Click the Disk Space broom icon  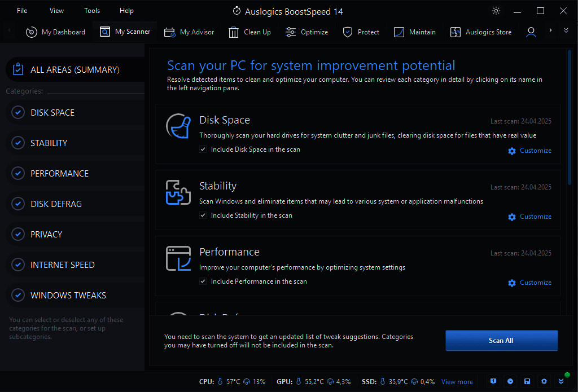[178, 126]
